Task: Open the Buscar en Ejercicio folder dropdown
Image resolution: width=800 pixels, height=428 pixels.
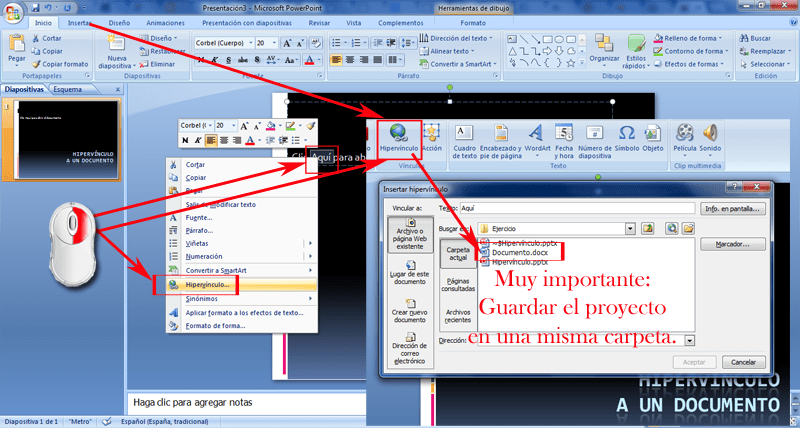Action: (x=631, y=229)
